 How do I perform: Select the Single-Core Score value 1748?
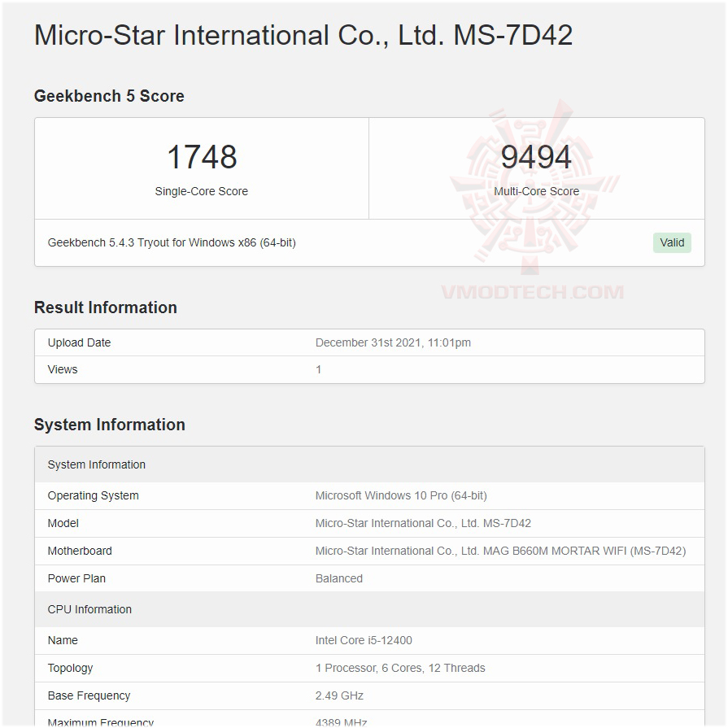tap(201, 157)
